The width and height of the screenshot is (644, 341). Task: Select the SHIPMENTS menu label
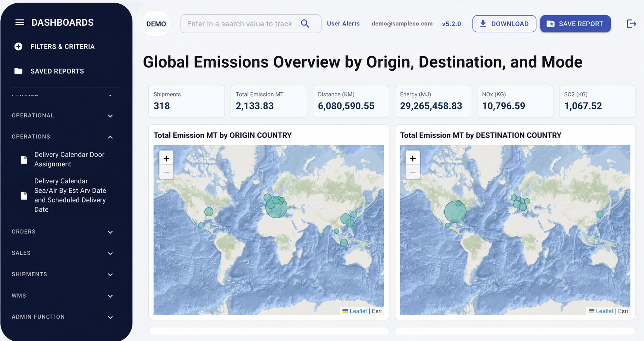tap(30, 274)
